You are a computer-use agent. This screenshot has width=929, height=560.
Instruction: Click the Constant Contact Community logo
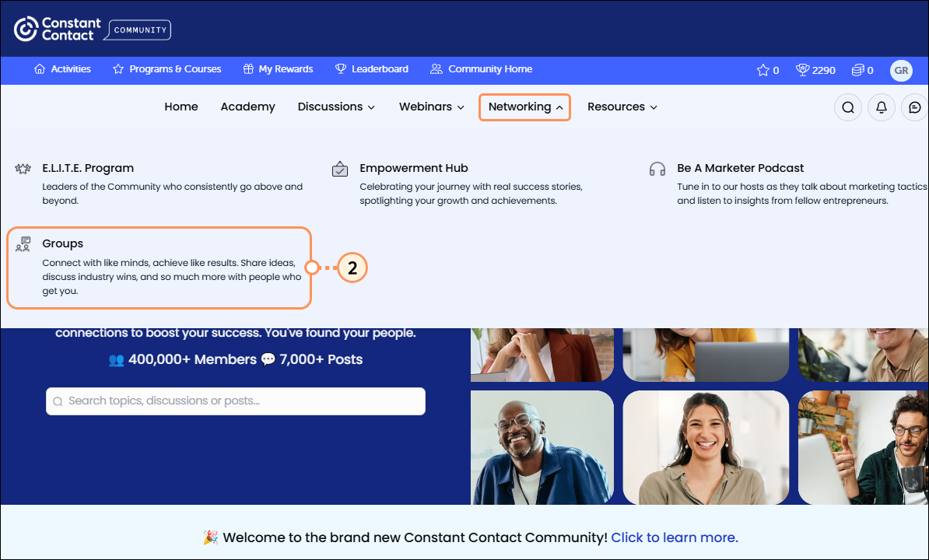pyautogui.click(x=93, y=29)
